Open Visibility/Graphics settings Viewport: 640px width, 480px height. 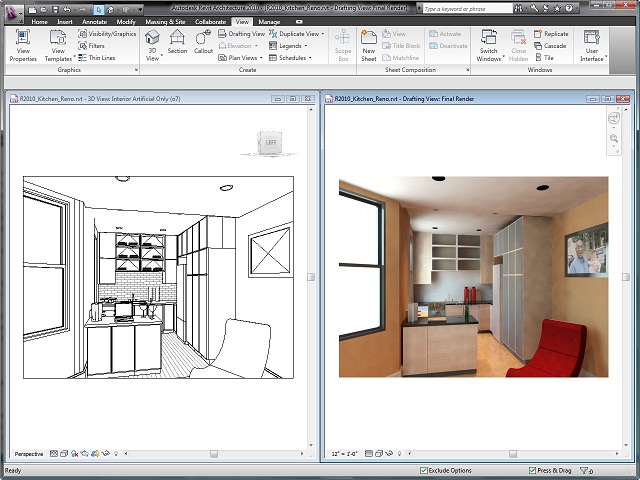(x=107, y=34)
